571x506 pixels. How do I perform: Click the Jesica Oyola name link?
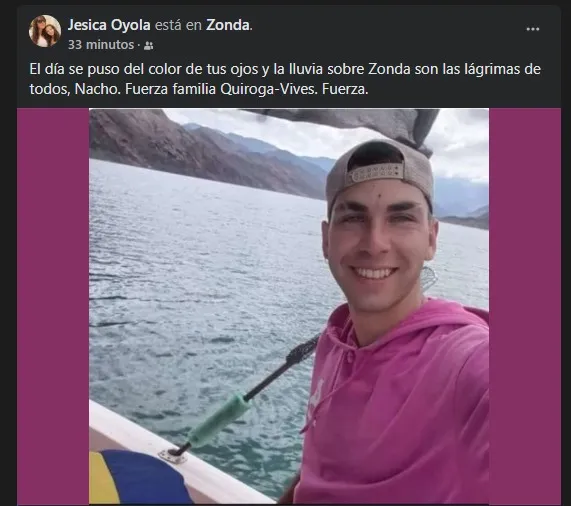pos(109,25)
